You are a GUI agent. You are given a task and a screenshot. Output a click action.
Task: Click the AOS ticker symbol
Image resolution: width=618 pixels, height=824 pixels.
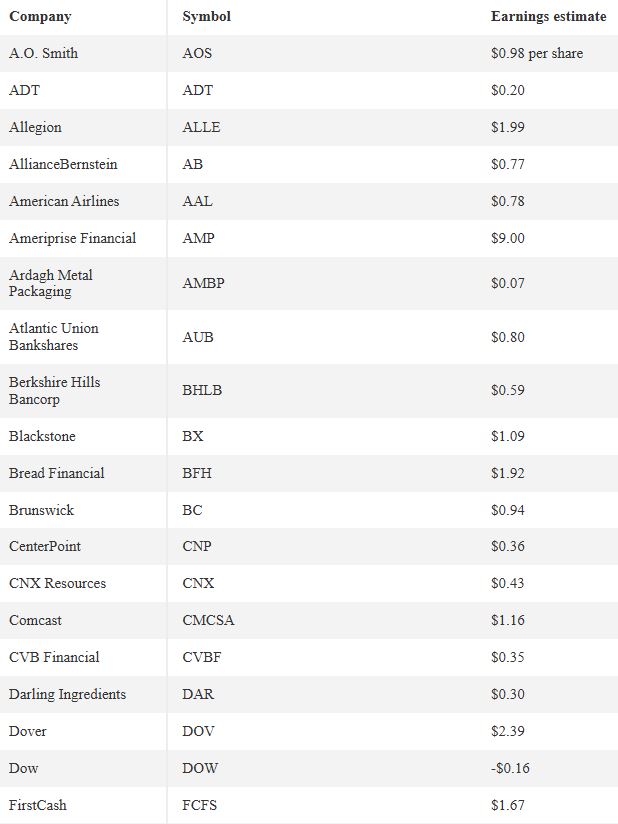pos(197,53)
